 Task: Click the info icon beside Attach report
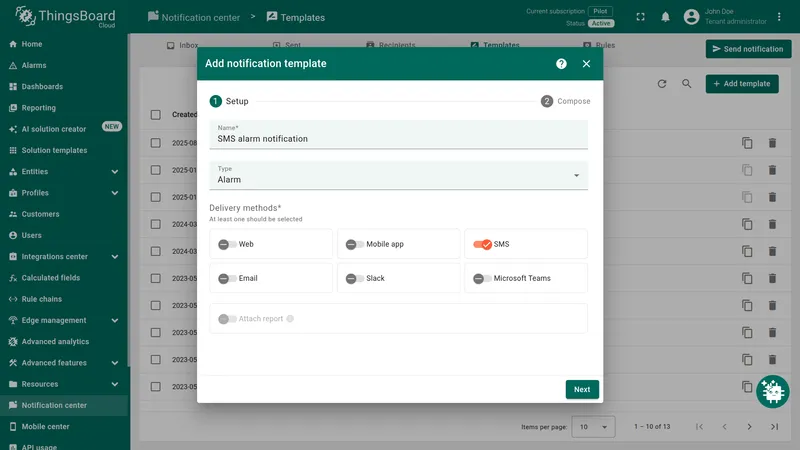tap(290, 319)
